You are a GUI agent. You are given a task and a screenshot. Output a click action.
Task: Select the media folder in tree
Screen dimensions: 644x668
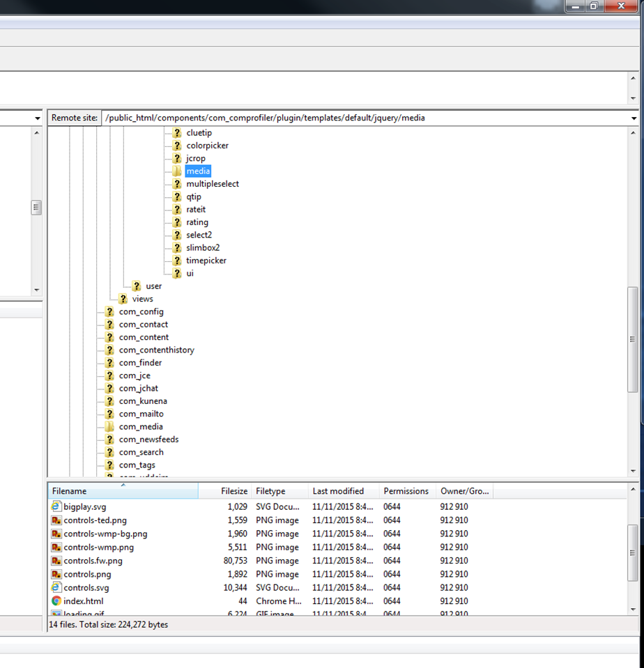click(198, 171)
